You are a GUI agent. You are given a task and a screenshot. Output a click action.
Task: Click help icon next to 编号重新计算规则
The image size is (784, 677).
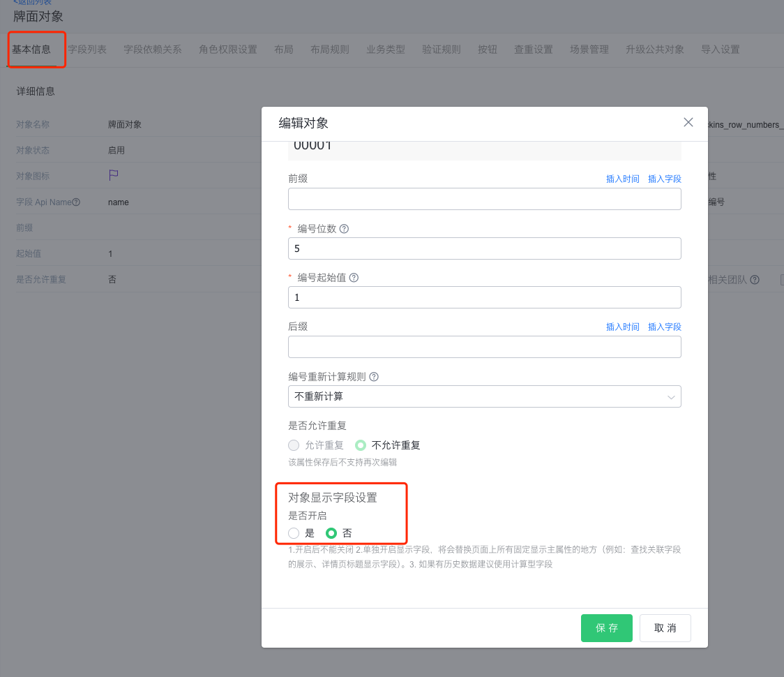pos(374,377)
